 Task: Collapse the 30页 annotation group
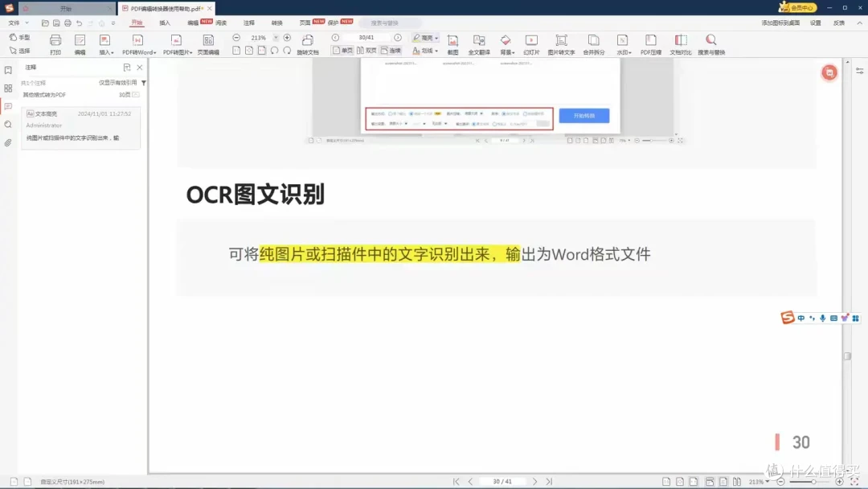pos(136,95)
